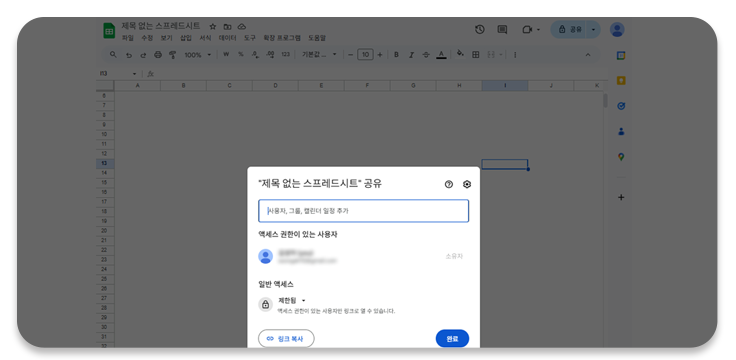Open the fill color picker
Image resolution: width=736 pixels, height=360 pixels.
point(460,54)
